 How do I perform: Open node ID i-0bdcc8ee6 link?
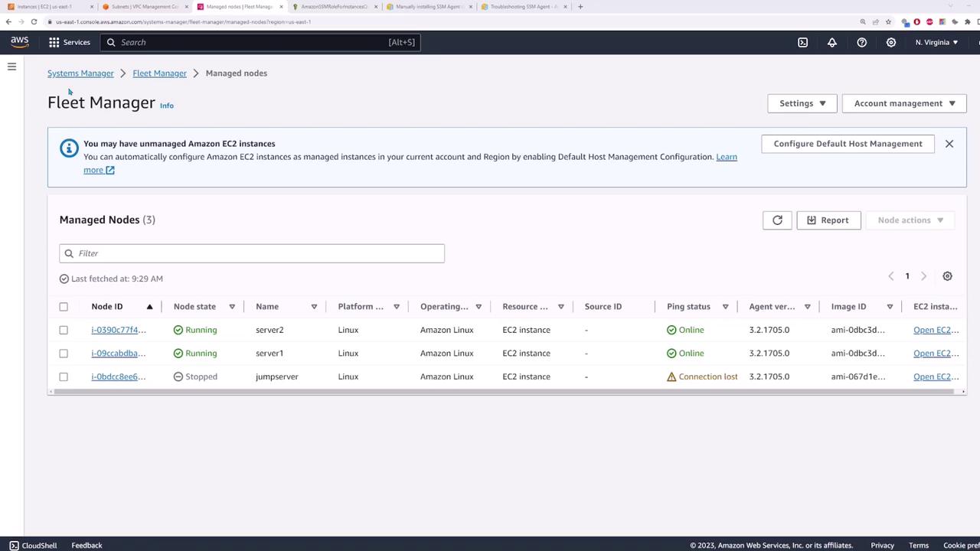pyautogui.click(x=119, y=377)
